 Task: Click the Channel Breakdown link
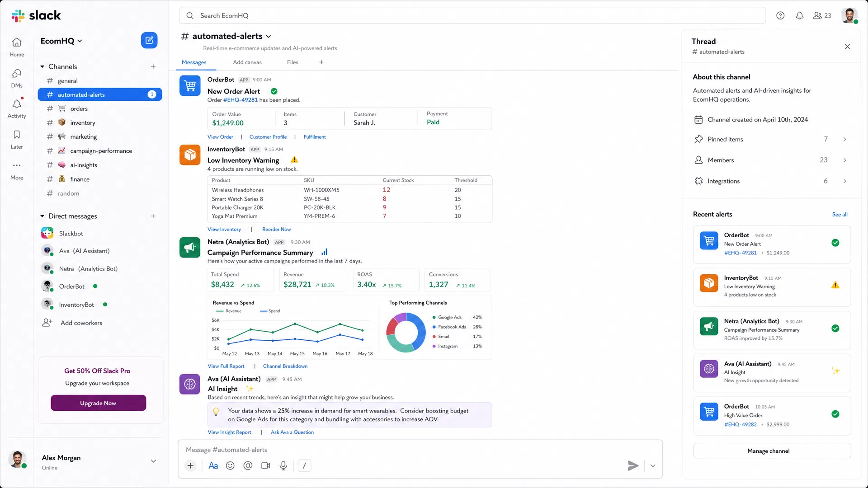click(x=285, y=366)
